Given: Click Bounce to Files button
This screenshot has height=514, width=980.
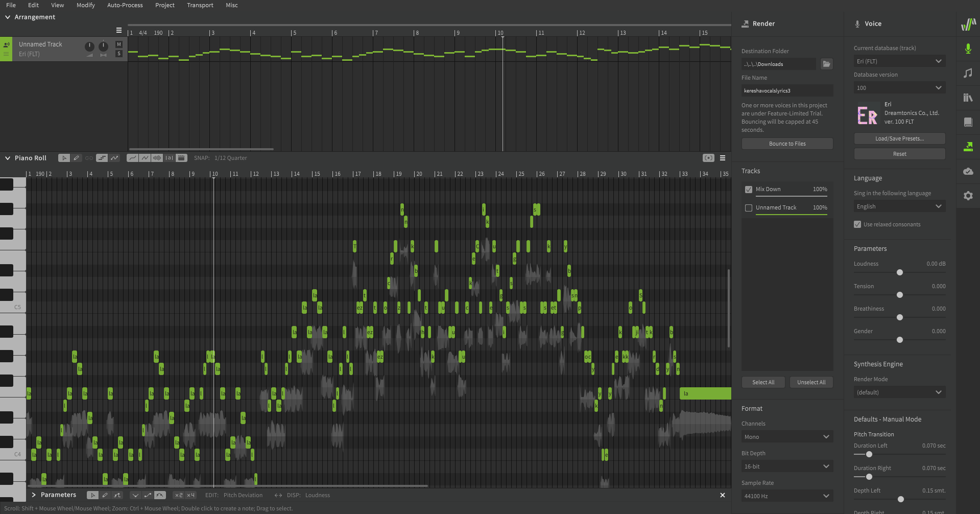Looking at the screenshot, I should coord(787,144).
